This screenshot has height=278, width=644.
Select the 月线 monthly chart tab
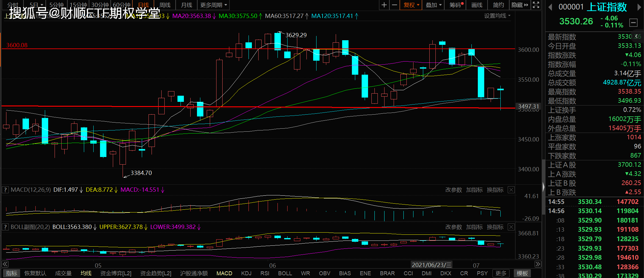click(186, 5)
